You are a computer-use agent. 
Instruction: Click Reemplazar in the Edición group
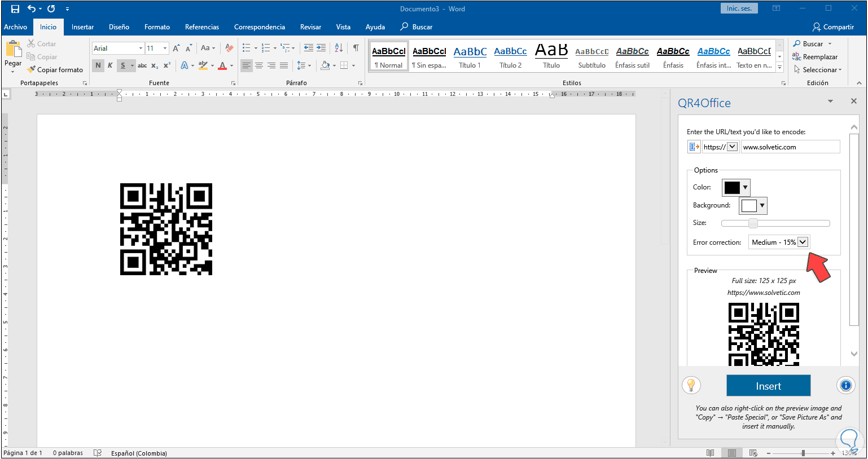815,57
